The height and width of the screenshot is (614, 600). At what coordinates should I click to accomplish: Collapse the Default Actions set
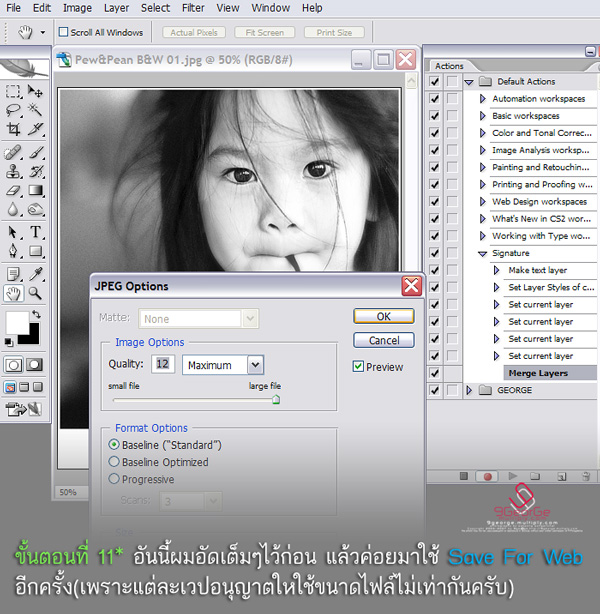click(x=469, y=82)
